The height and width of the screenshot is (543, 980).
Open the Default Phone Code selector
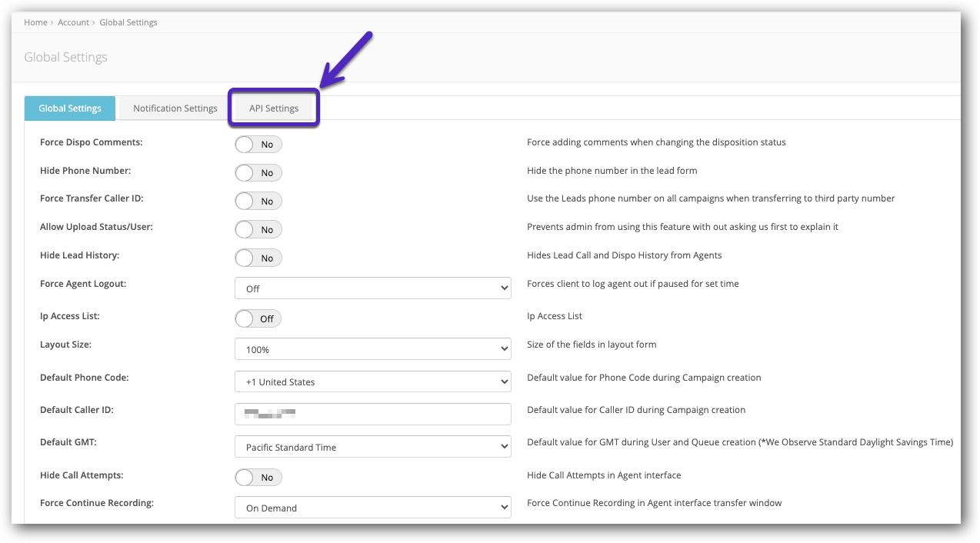tap(372, 381)
